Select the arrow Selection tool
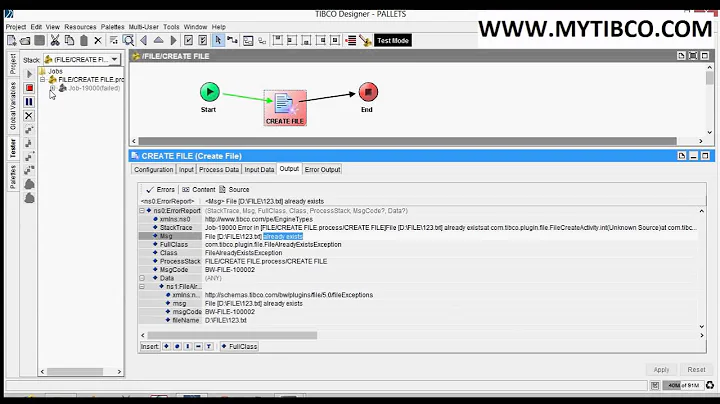The image size is (720, 404). click(x=218, y=40)
